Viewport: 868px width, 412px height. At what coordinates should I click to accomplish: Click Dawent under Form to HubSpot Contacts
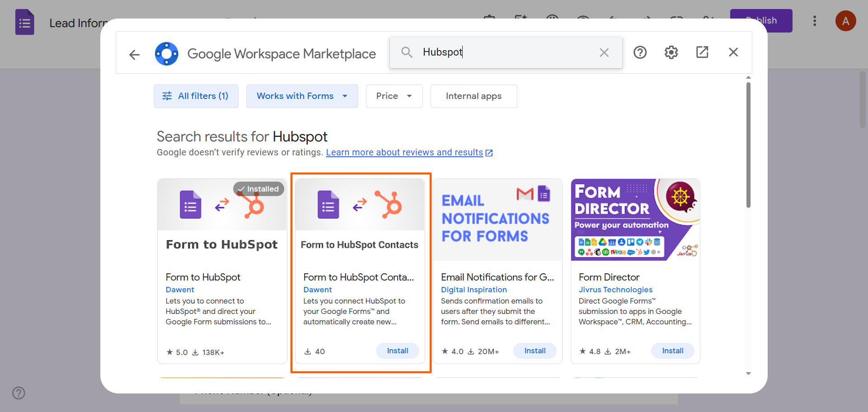click(x=318, y=290)
